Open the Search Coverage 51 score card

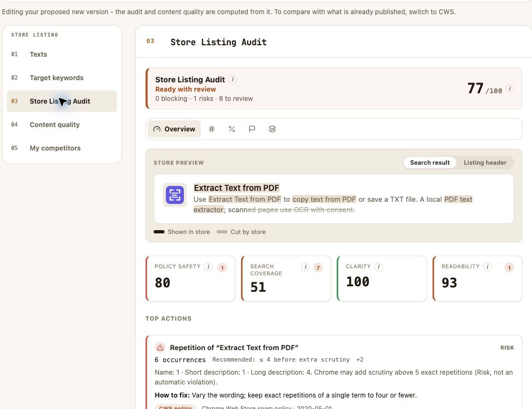(x=286, y=279)
